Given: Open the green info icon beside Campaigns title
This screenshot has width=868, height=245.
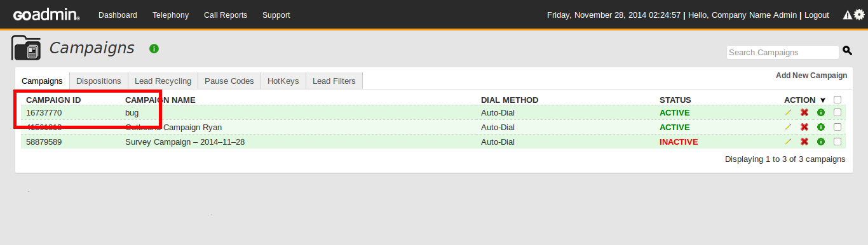Looking at the screenshot, I should tap(154, 48).
